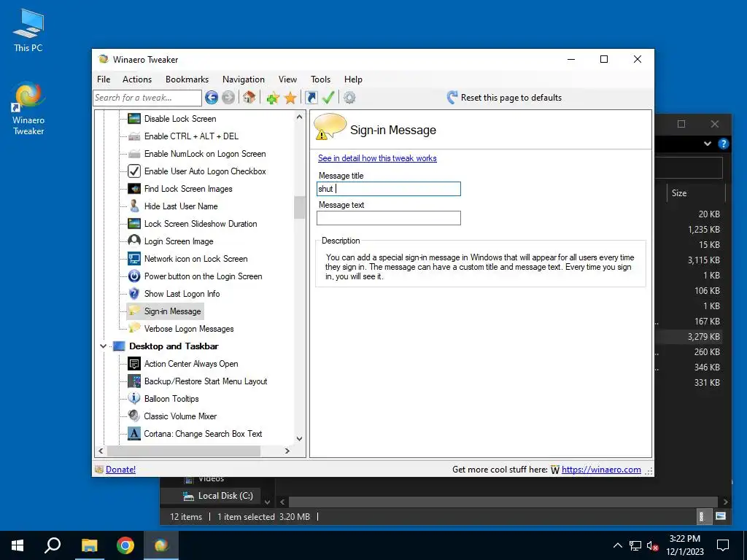This screenshot has height=560, width=747.
Task: Select Backup/Restore Start Menu Layout item
Action: point(205,381)
